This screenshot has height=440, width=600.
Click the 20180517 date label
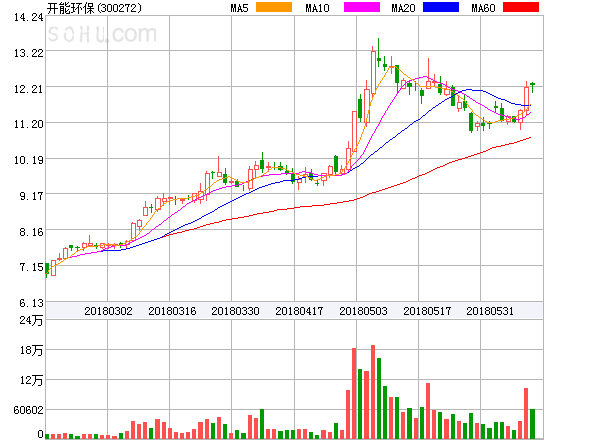tap(427, 311)
